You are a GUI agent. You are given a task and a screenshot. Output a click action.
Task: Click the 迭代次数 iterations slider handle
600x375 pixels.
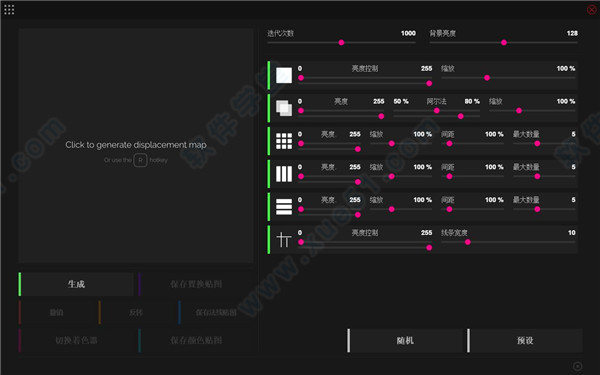tap(341, 42)
